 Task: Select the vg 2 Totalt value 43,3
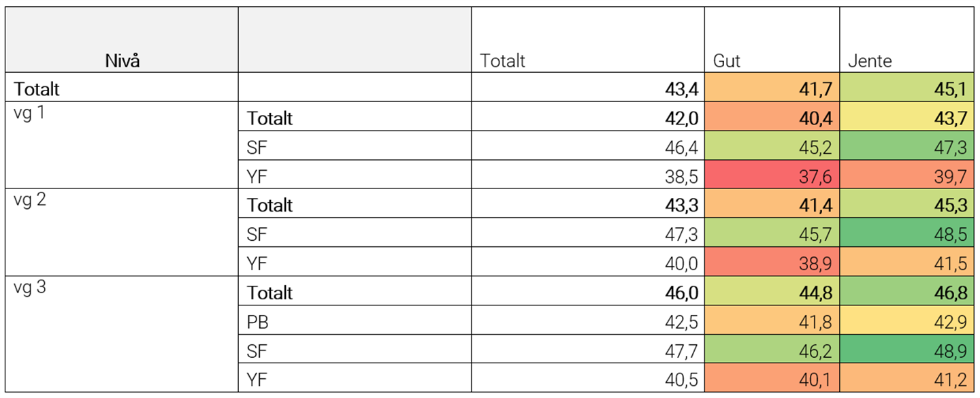588,204
